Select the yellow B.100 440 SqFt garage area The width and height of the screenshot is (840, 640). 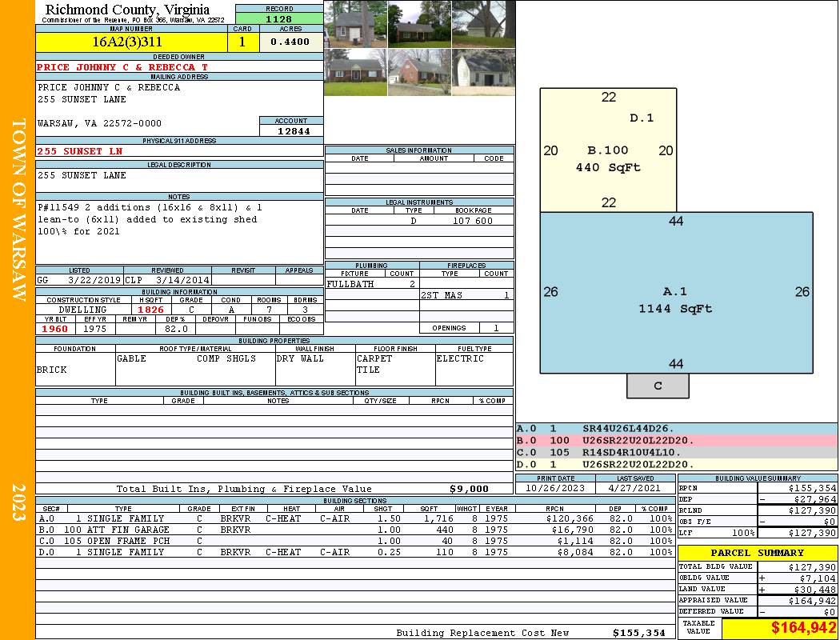pyautogui.click(x=608, y=158)
